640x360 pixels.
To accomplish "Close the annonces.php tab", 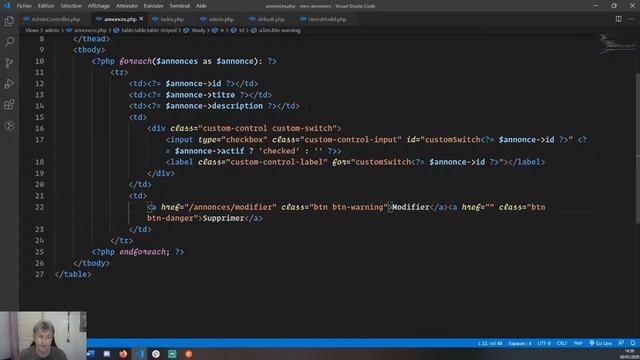I will point(141,19).
